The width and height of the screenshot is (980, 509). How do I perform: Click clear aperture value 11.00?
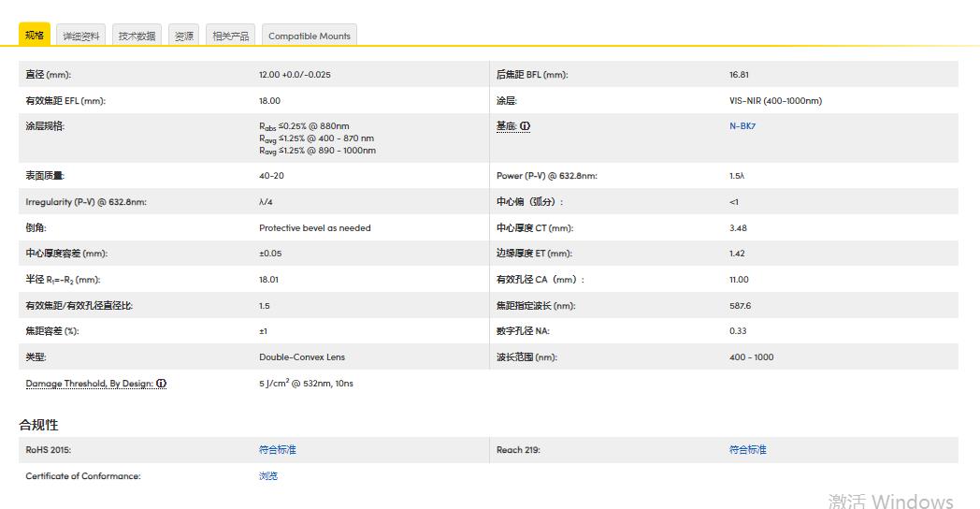739,280
